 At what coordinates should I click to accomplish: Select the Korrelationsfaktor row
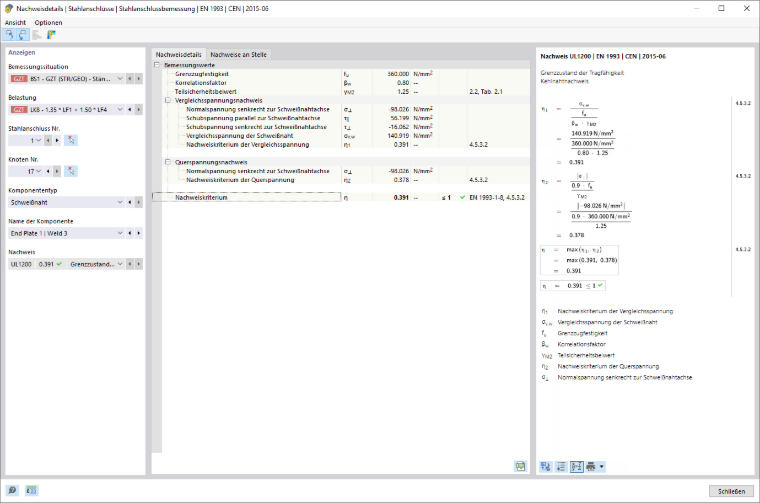346,83
